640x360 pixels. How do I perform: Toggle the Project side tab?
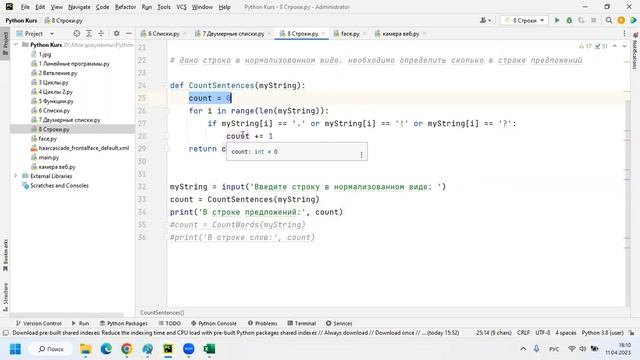pos(5,45)
